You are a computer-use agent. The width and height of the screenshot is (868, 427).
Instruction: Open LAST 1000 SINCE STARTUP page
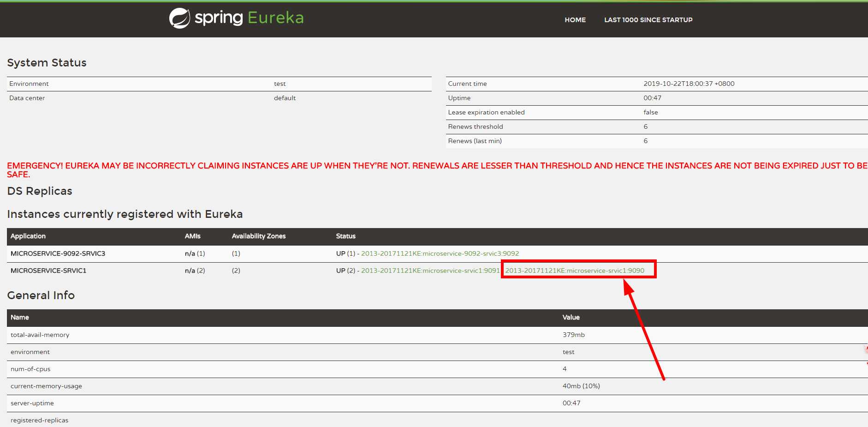tap(648, 20)
